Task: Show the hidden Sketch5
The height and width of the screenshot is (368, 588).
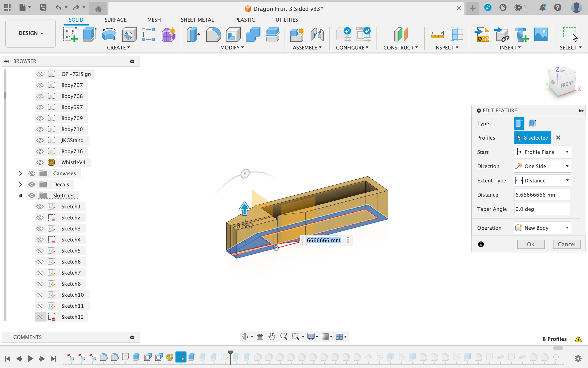Action: pos(40,251)
